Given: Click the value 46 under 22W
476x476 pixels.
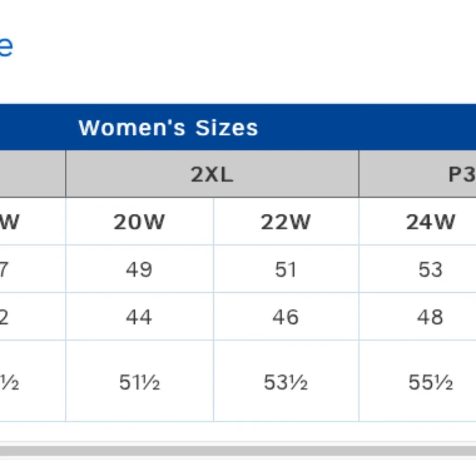Looking at the screenshot, I should coord(286,317).
